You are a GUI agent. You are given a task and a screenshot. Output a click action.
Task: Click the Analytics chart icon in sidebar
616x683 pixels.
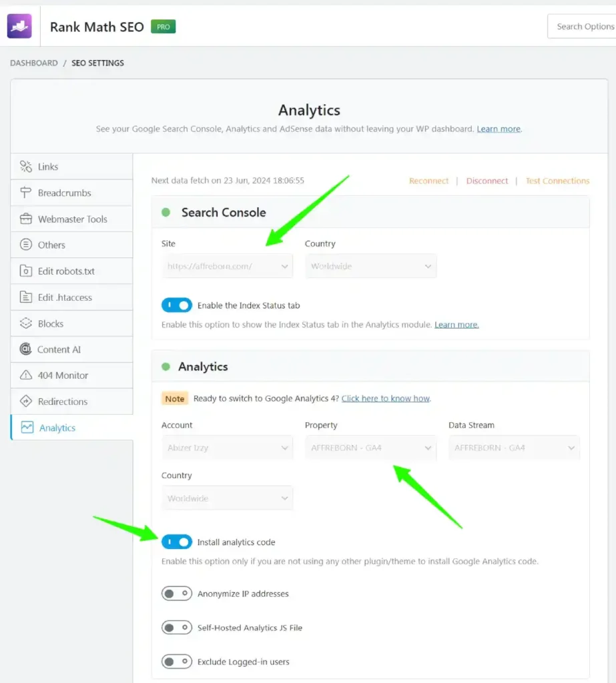point(27,428)
